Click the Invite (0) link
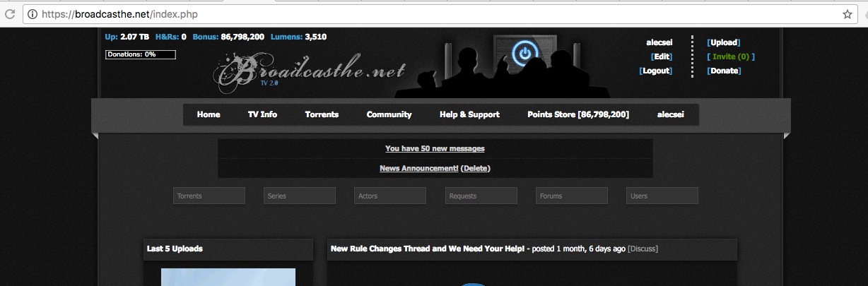The height and width of the screenshot is (286, 868). (731, 56)
